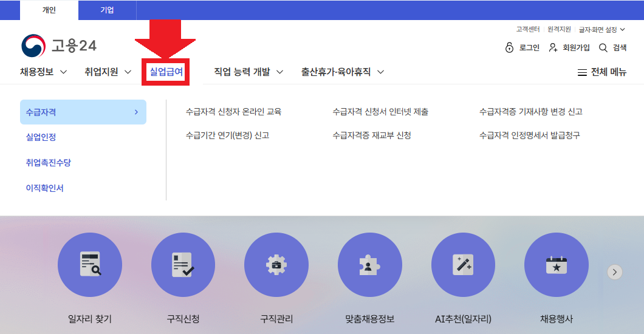Click the 원격지원 link

[x=559, y=30]
